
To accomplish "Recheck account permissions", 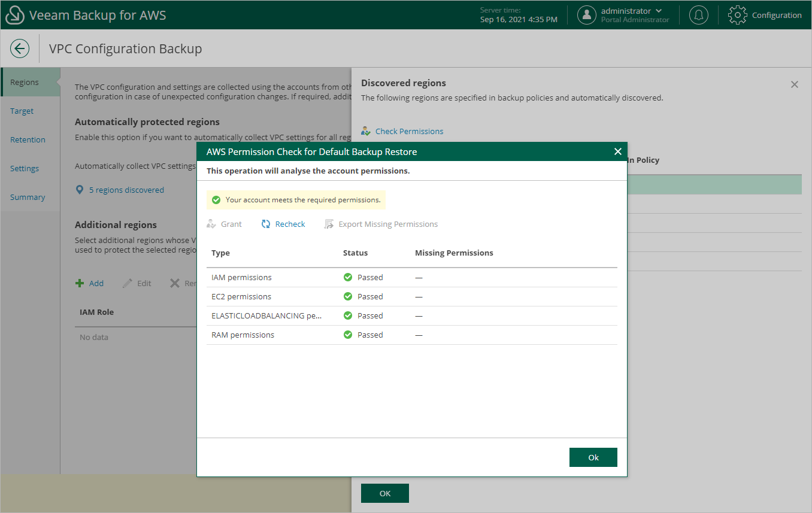I will 283,224.
